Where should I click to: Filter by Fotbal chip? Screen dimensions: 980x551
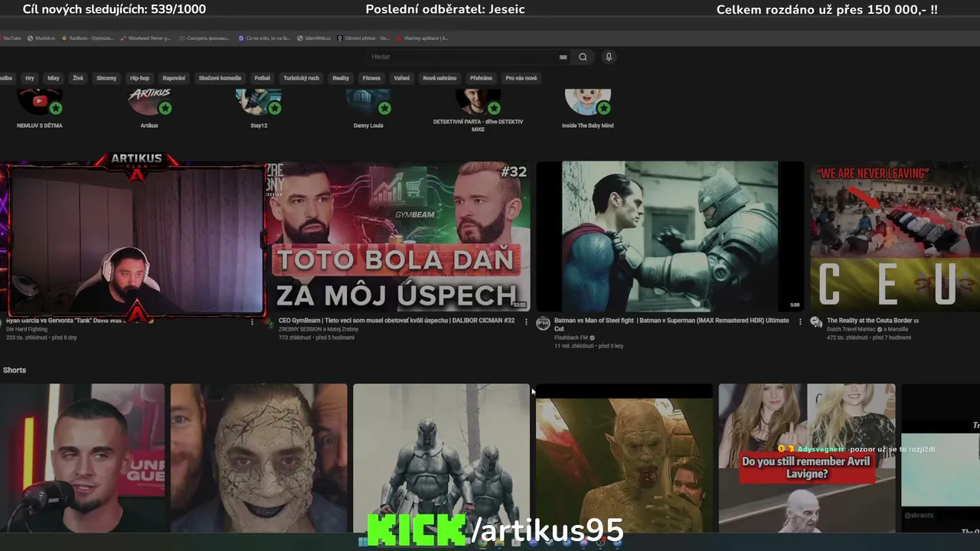pyautogui.click(x=263, y=78)
